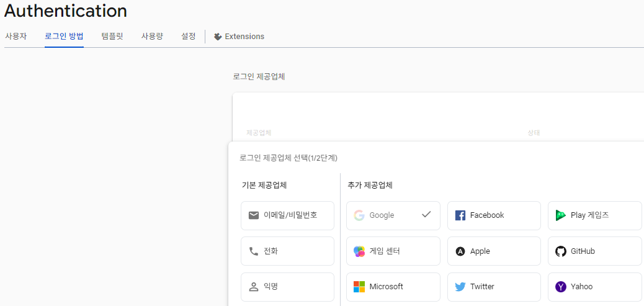Open the 설정 tab

(188, 36)
